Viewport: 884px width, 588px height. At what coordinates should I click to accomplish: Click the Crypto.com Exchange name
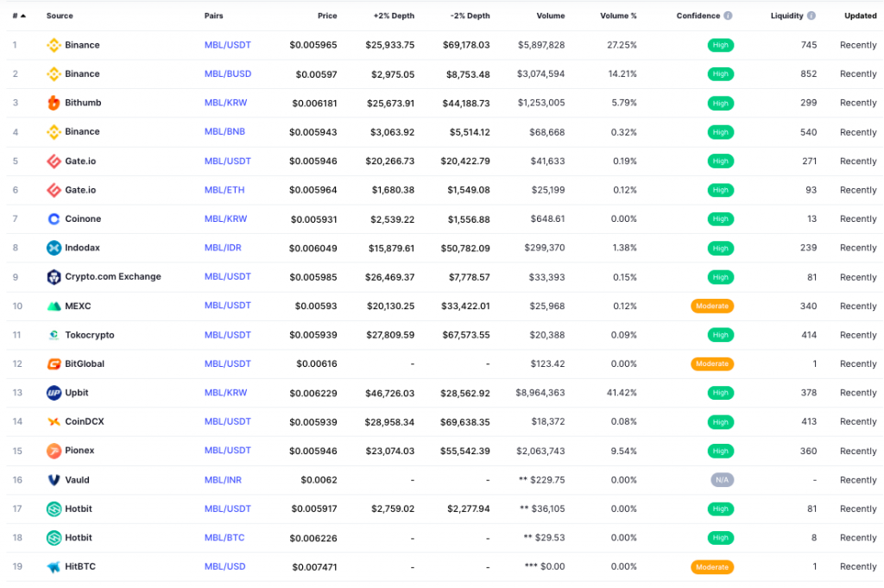pyautogui.click(x=113, y=277)
